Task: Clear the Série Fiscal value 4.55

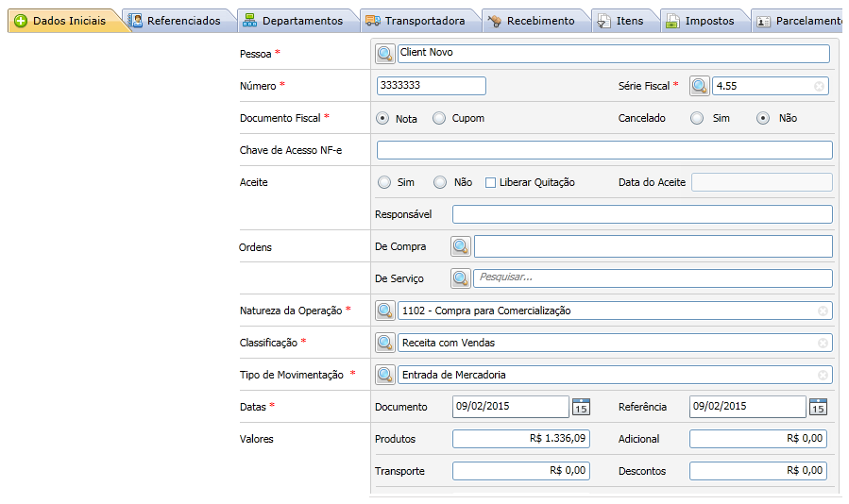Action: point(819,86)
